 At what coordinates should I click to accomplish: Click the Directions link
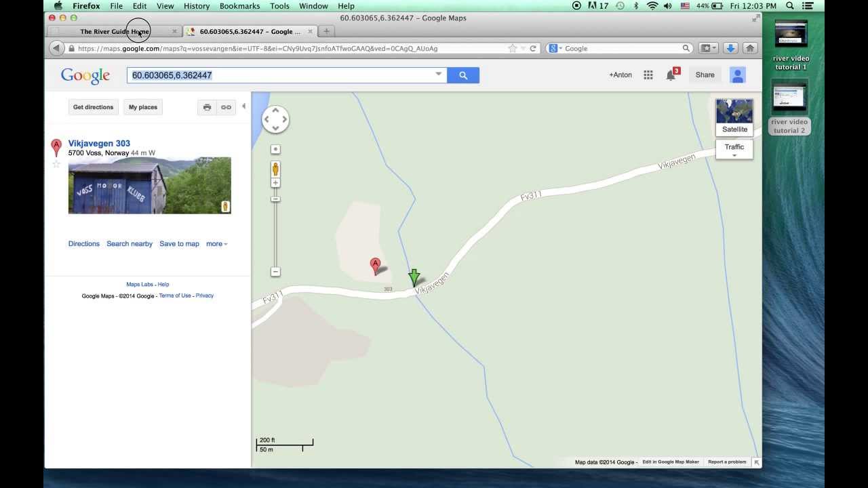click(x=84, y=244)
